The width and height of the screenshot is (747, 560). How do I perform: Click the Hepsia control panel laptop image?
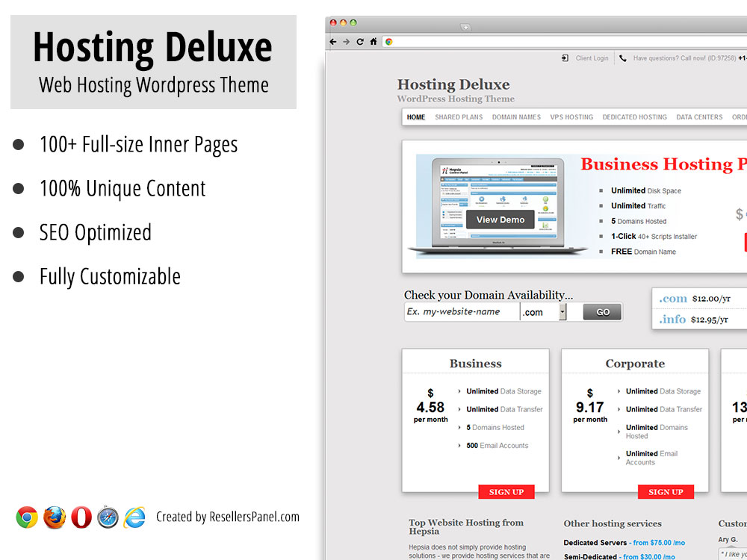(498, 206)
